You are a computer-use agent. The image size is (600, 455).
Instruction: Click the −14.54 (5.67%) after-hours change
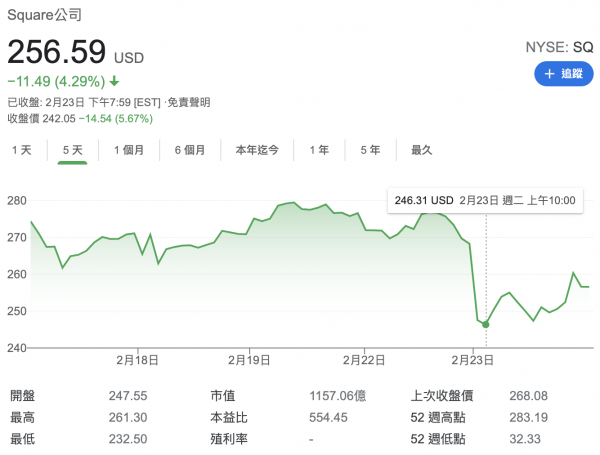116,119
